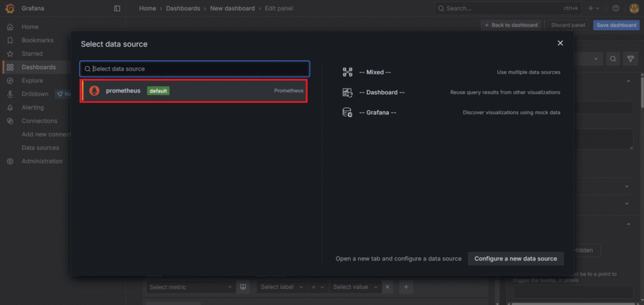Click the Prometheus flame icon
644x305 pixels.
94,91
